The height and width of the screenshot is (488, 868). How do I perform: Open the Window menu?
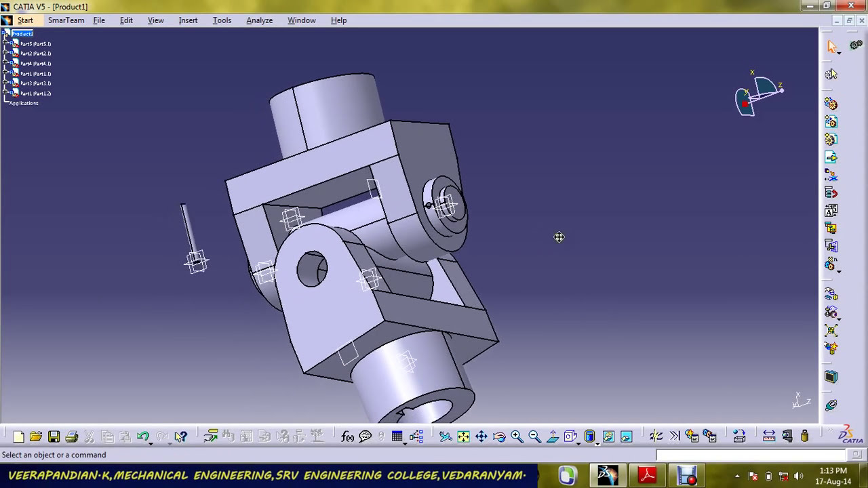coord(302,20)
